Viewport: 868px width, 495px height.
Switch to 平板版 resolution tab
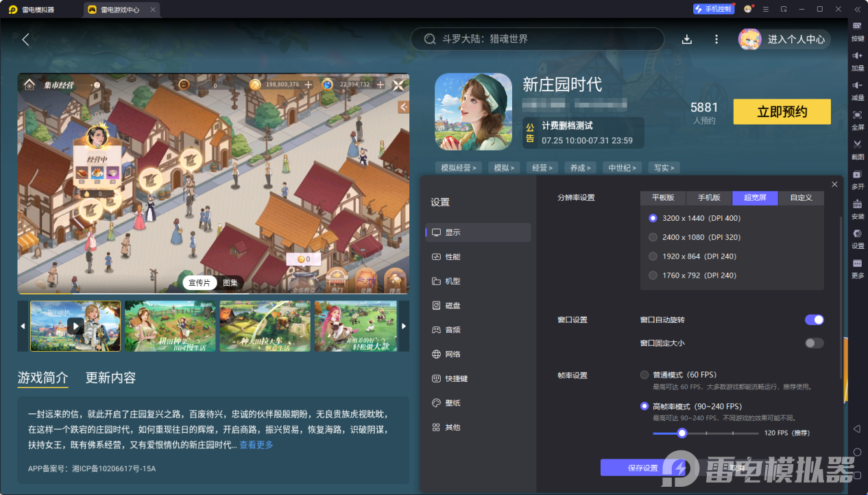point(663,197)
